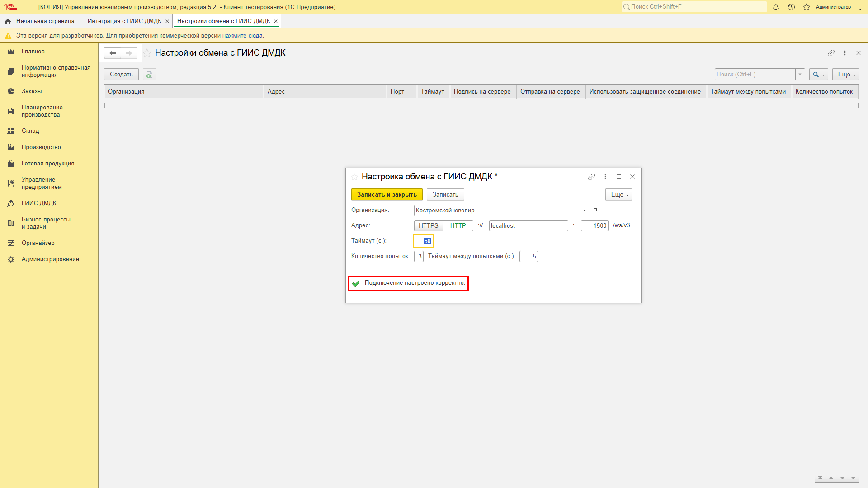This screenshot has height=488, width=868.
Task: Open the magnifier search dropdown
Action: click(819, 75)
